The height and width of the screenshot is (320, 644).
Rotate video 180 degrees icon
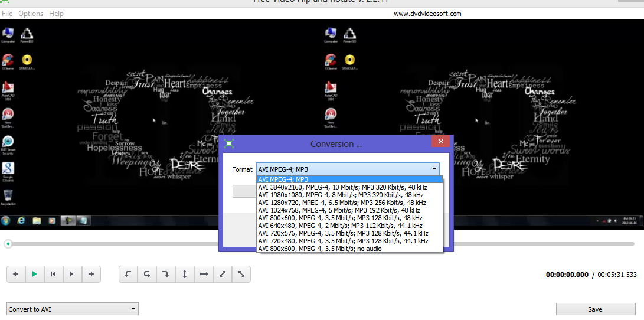click(147, 275)
